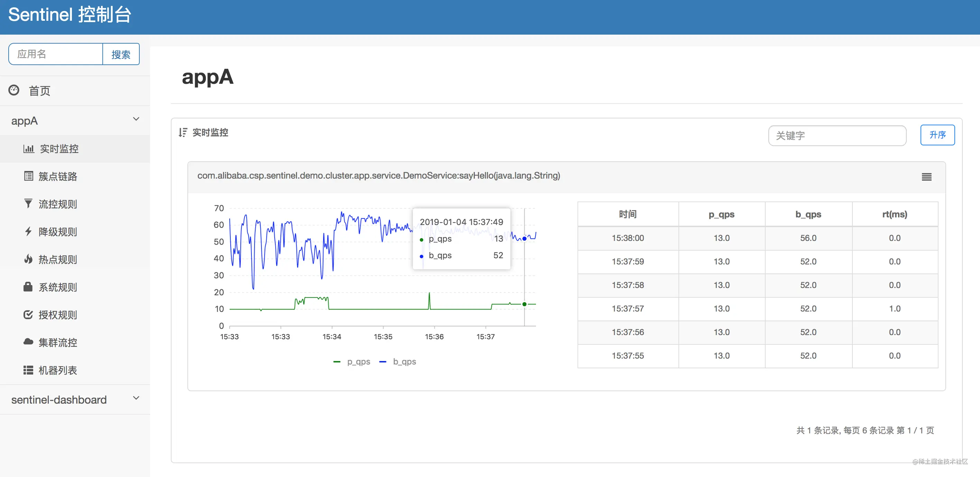
Task: Click the 升序 sort button
Action: (937, 135)
